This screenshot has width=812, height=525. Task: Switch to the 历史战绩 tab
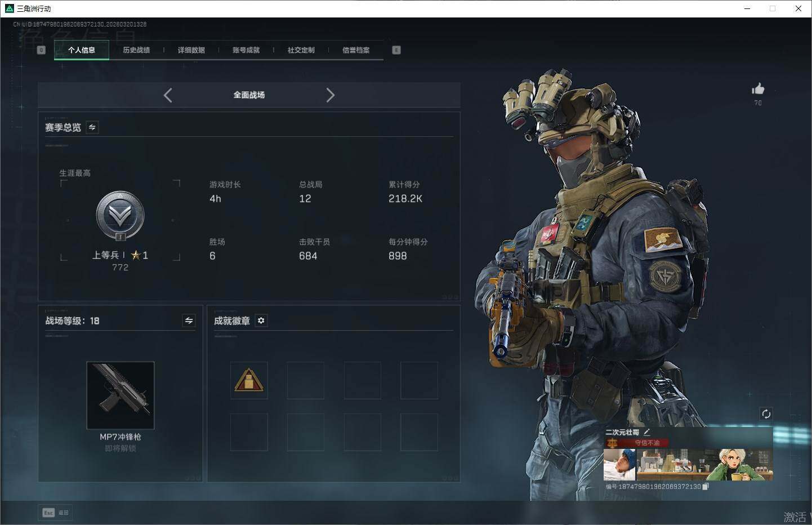click(136, 50)
